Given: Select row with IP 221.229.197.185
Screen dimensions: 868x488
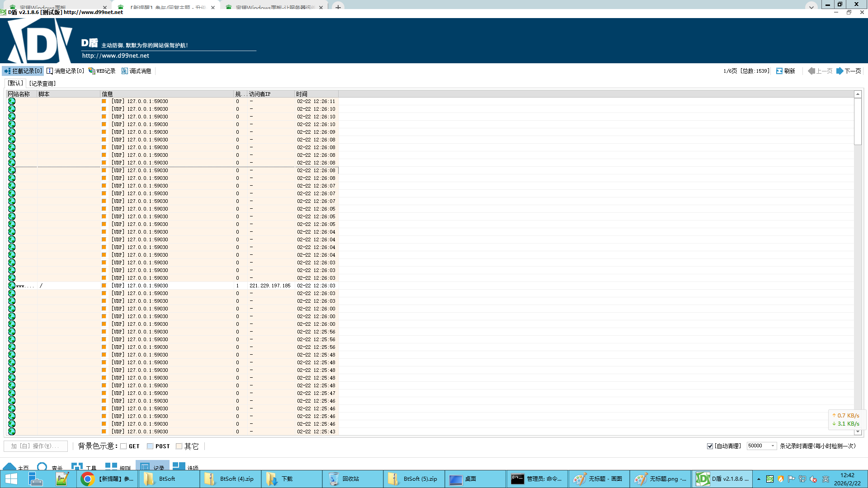Looking at the screenshot, I should click(270, 286).
